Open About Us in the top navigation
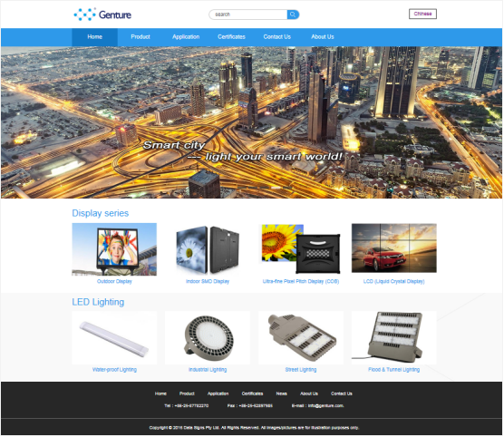Image resolution: width=504 pixels, height=437 pixels. [x=323, y=37]
